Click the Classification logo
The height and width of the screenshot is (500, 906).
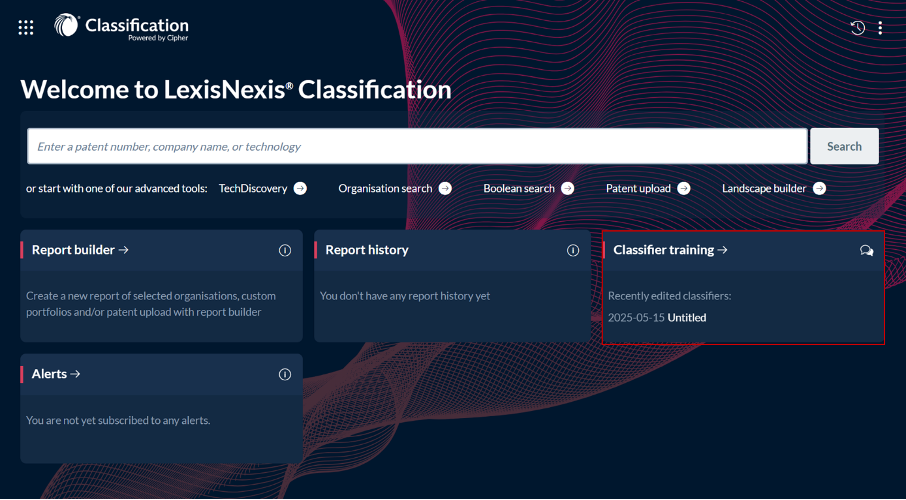point(122,27)
